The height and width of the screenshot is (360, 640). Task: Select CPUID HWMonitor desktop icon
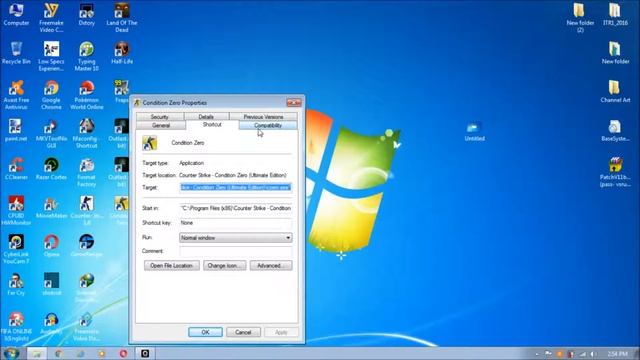pyautogui.click(x=16, y=210)
